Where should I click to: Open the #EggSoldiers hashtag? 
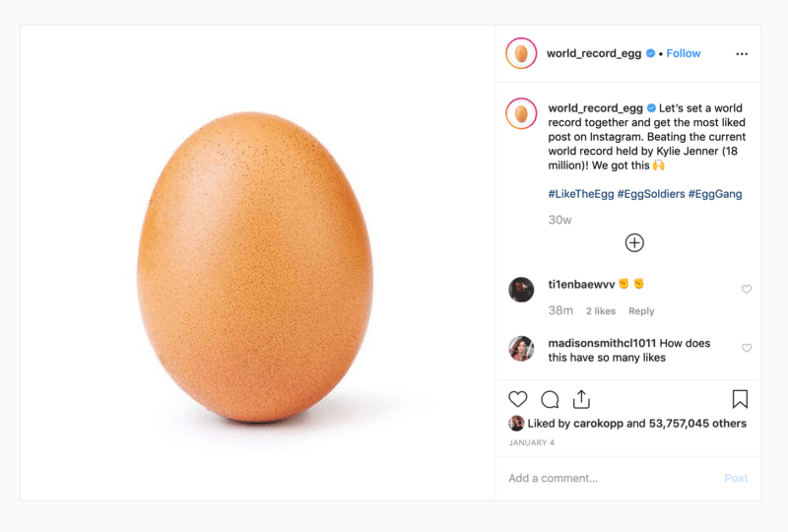(651, 194)
